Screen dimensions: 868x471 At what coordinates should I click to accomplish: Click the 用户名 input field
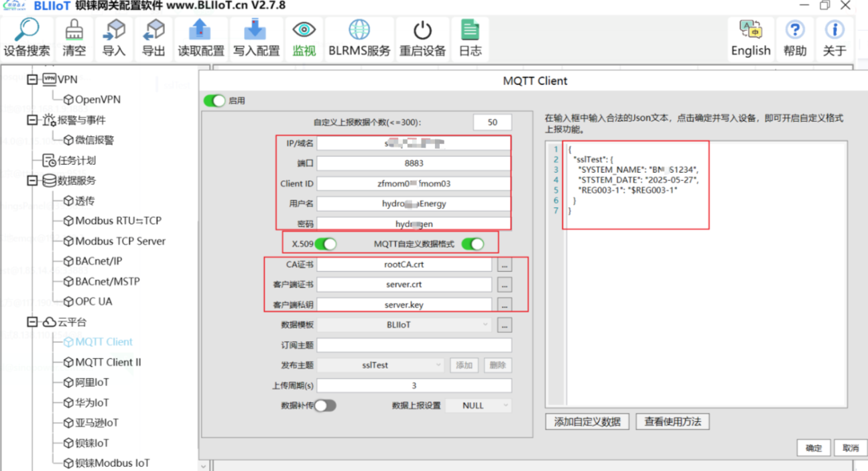click(414, 204)
